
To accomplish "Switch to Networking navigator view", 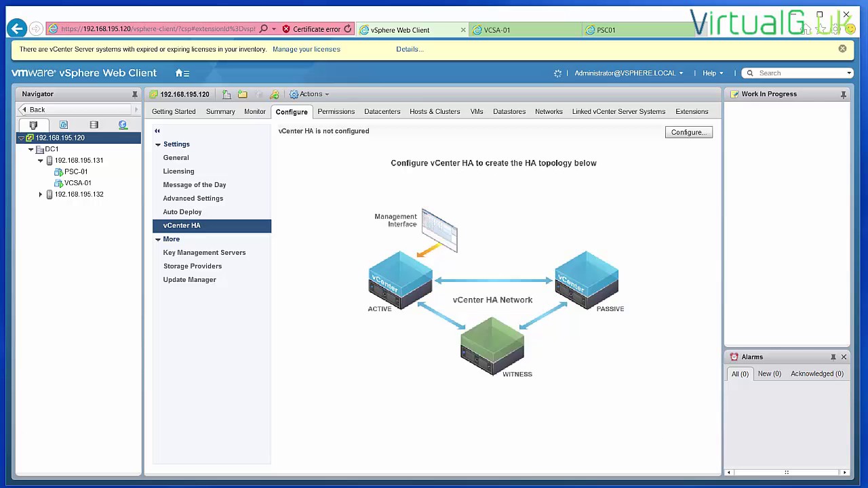I will (x=123, y=125).
